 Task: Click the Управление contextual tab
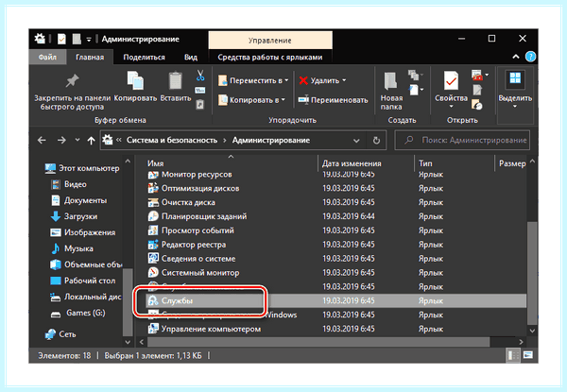pyautogui.click(x=270, y=40)
